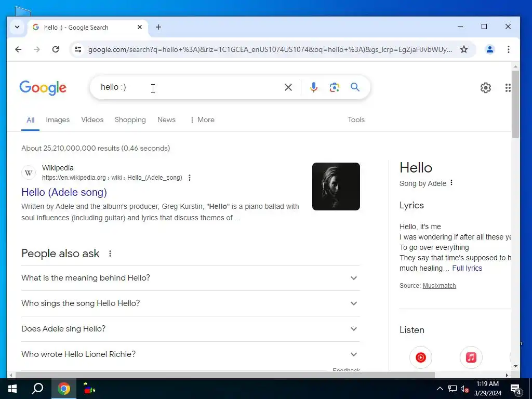Click the scroll-right arrow of horizontal scrollbar
Screen dimensions: 532x399
(x=507, y=375)
